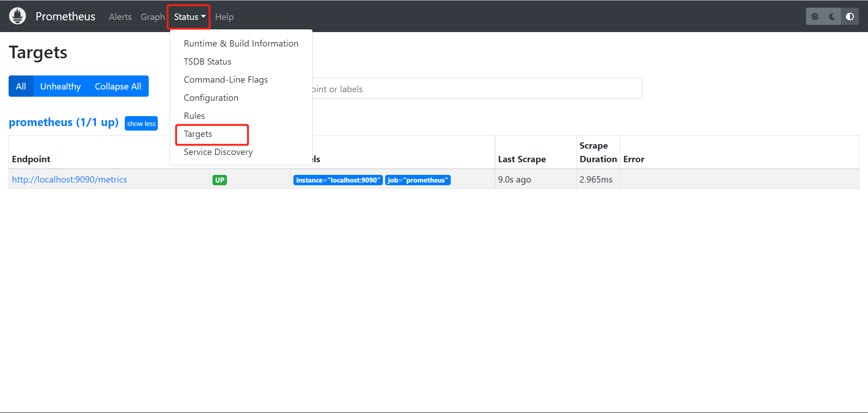This screenshot has width=868, height=413.
Task: Select the "9.0s ago" last scrape value
Action: [514, 179]
